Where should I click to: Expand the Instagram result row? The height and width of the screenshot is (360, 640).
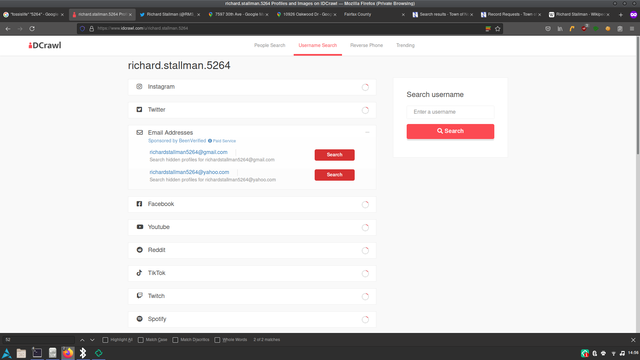point(252,87)
